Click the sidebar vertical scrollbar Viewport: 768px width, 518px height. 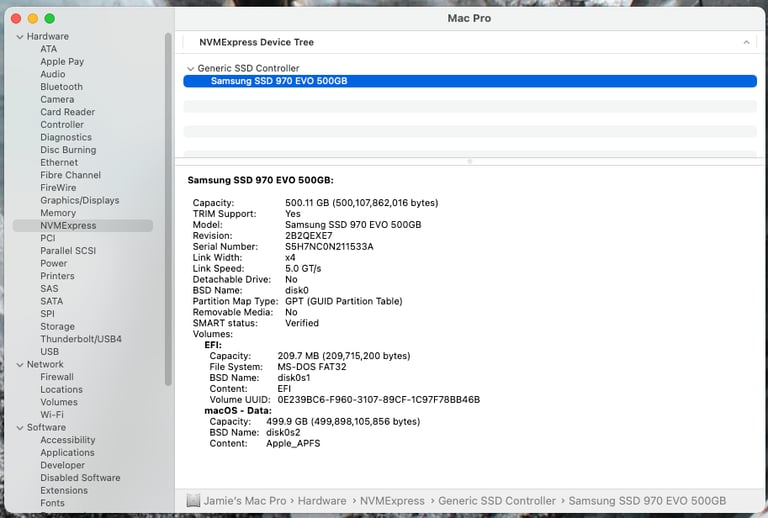pyautogui.click(x=168, y=209)
